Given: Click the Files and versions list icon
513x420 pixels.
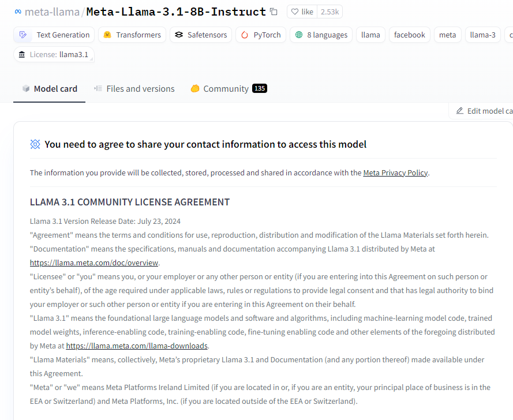Looking at the screenshot, I should (x=98, y=88).
